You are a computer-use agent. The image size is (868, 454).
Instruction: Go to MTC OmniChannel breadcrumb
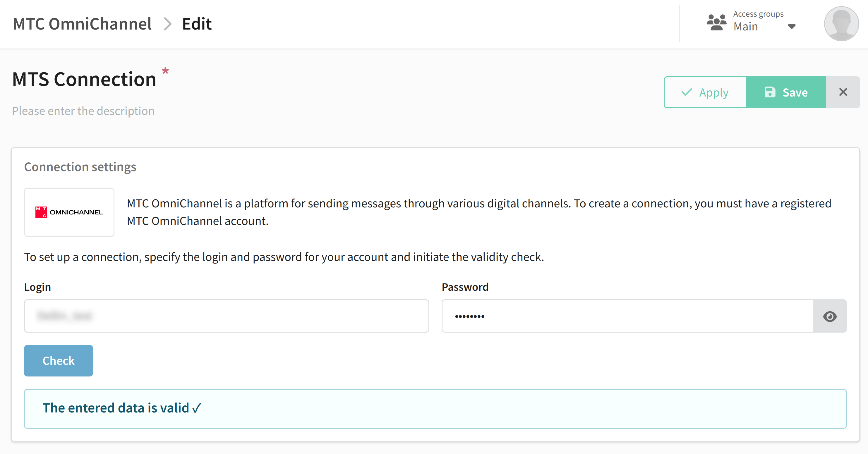coord(82,24)
